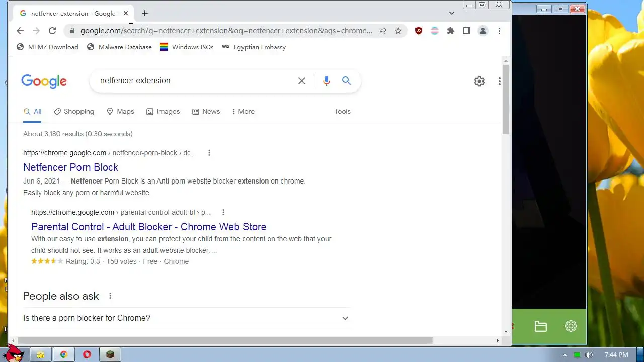This screenshot has height=362, width=644.
Task: Open options dots for parental-control result
Action: point(223,212)
